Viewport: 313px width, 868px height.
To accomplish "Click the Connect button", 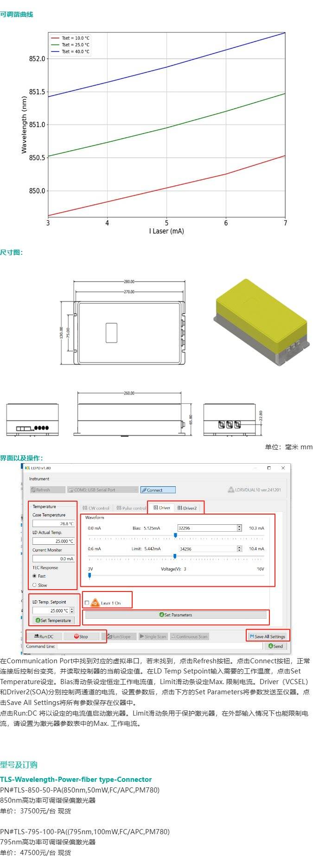I will [x=158, y=490].
